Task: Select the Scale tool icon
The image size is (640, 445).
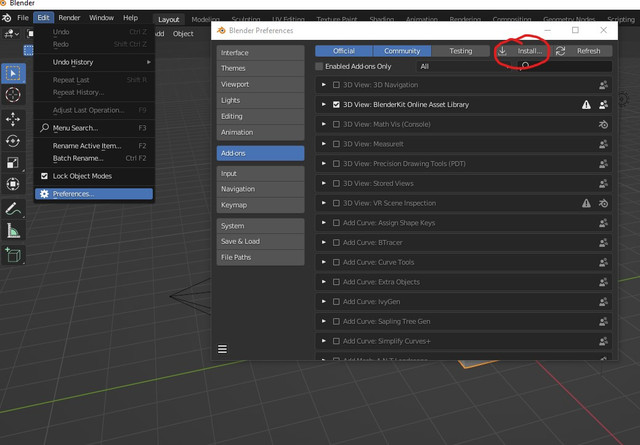Action: [x=13, y=162]
